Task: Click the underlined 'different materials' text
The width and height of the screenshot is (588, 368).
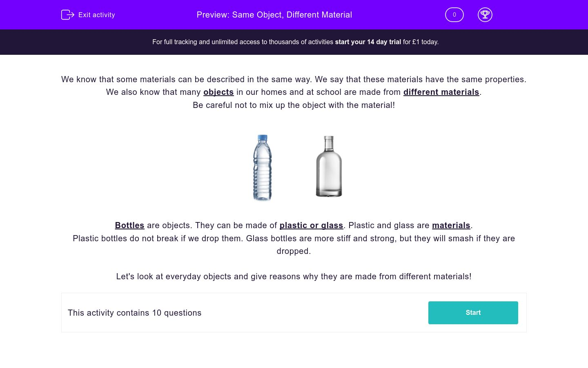Action: coord(441,92)
